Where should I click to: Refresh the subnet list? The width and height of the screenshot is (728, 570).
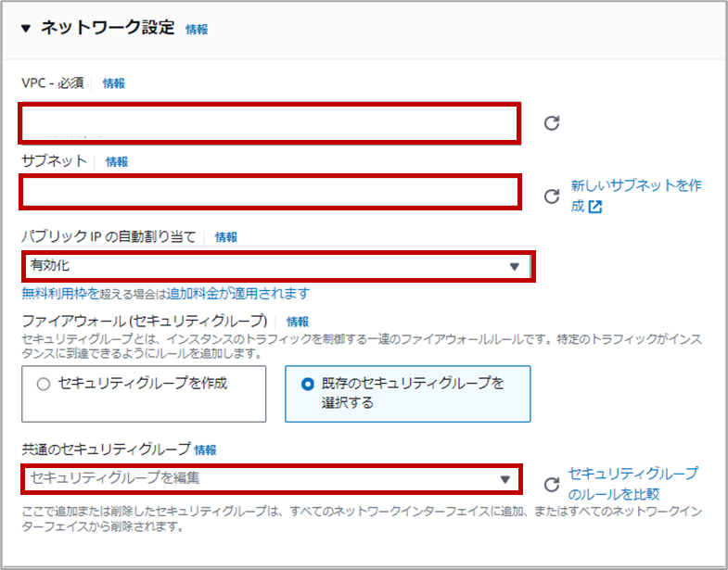pos(552,196)
